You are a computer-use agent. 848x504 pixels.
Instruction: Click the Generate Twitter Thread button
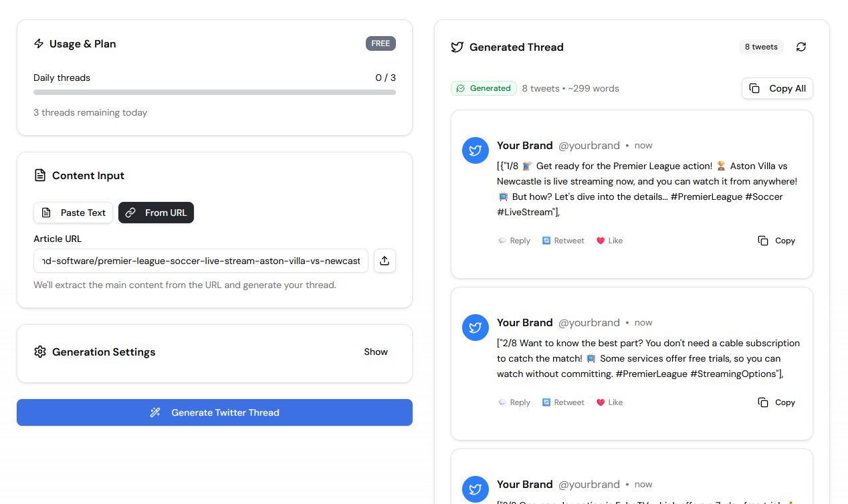215,412
